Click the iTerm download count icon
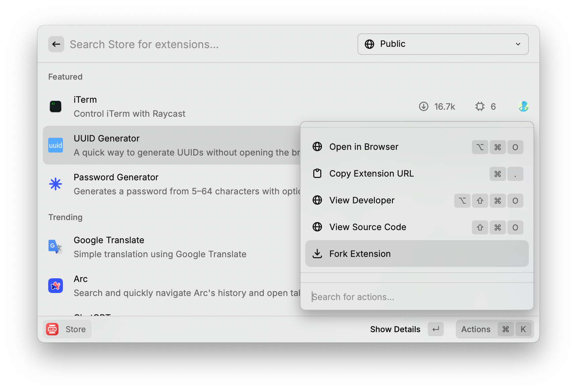The height and width of the screenshot is (392, 577). point(424,106)
